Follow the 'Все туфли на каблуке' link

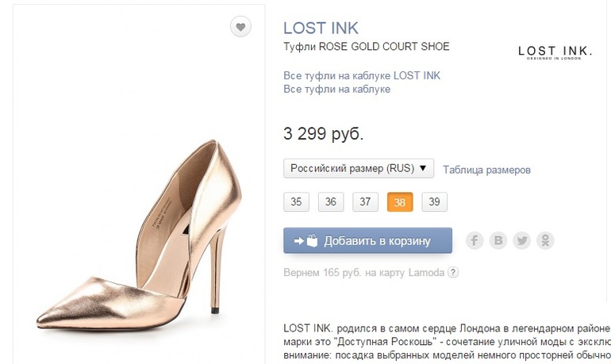pyautogui.click(x=336, y=90)
